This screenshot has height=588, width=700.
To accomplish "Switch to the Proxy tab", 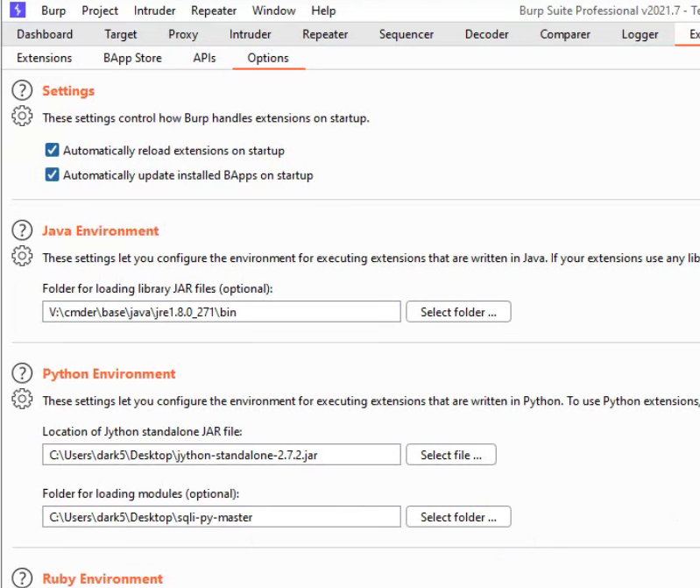I will [183, 34].
